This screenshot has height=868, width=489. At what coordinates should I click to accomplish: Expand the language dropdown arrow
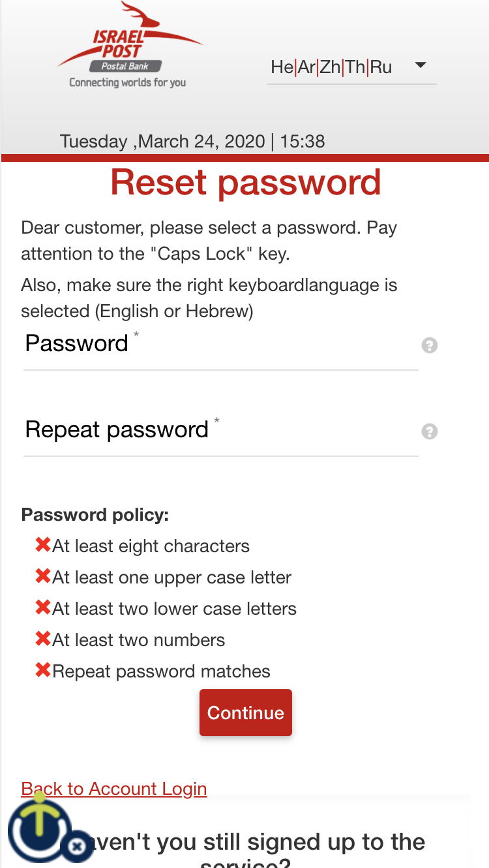point(421,65)
